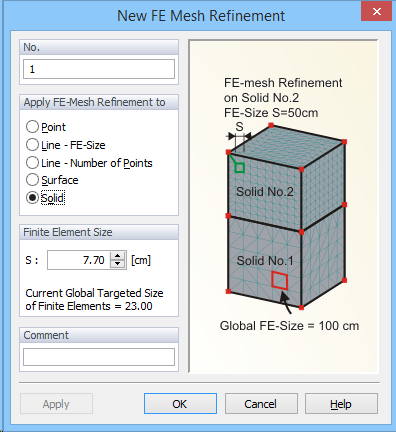The height and width of the screenshot is (432, 396).
Task: Close the New FE Mesh Refinement window
Action: (377, 12)
